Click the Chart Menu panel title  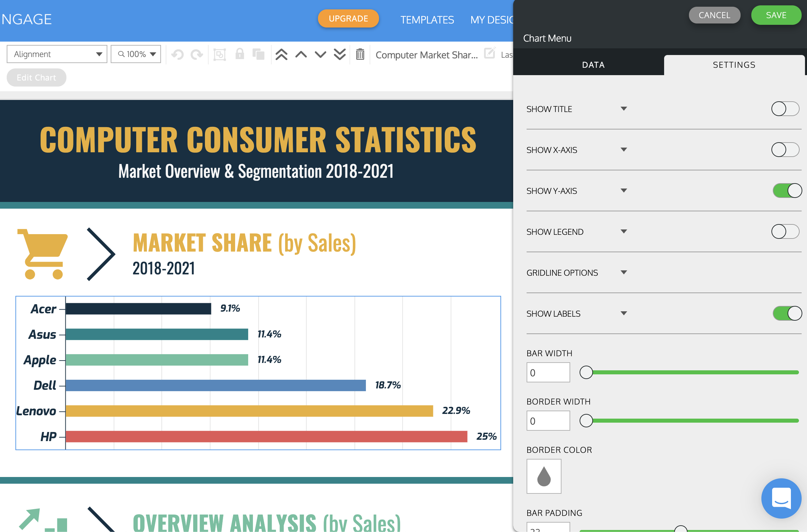(x=547, y=38)
